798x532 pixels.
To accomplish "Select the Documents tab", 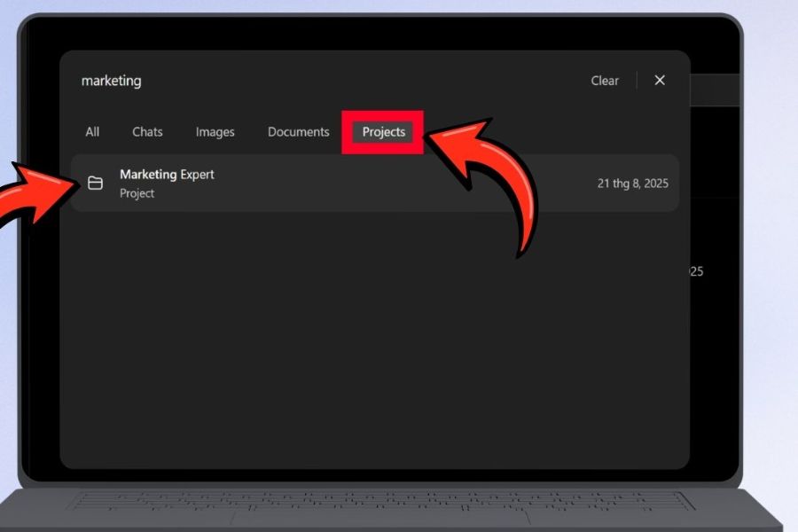I will (298, 132).
